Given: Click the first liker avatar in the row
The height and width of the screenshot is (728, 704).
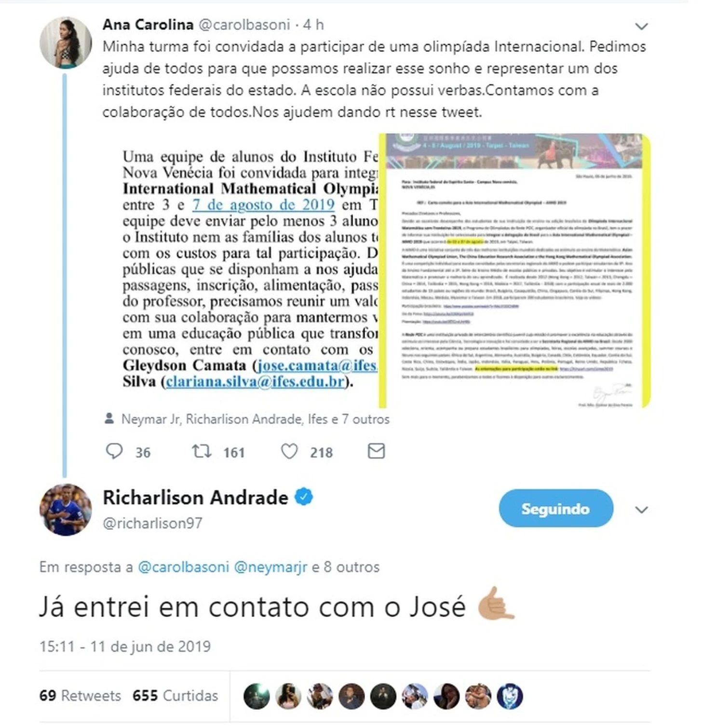Looking at the screenshot, I should [257, 697].
